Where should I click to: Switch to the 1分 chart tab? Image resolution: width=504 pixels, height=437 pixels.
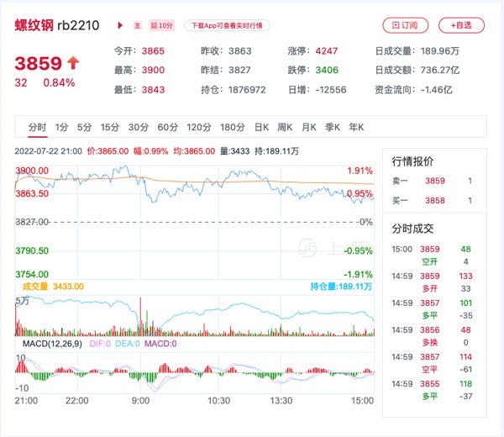point(61,128)
